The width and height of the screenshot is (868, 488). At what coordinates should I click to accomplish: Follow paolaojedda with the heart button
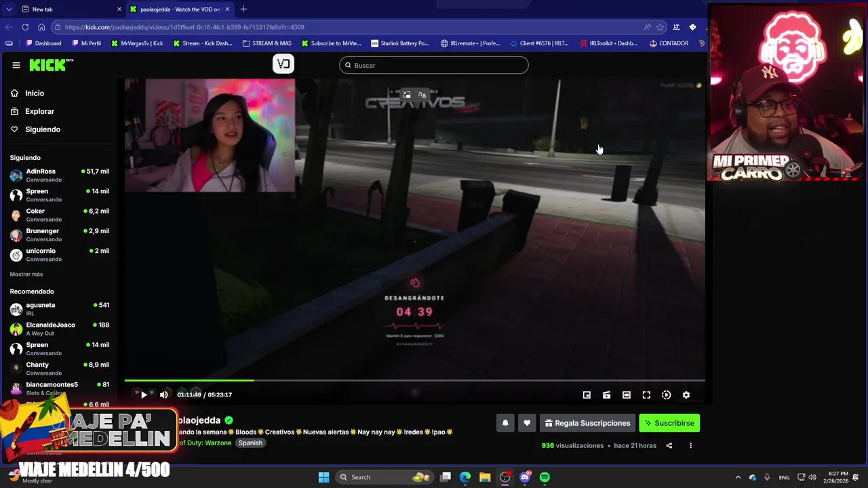click(527, 423)
